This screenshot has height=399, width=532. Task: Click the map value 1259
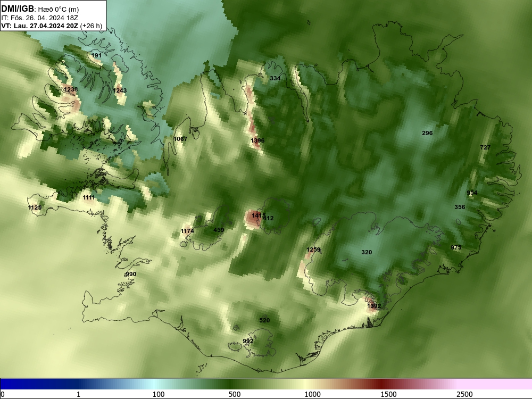(x=313, y=250)
